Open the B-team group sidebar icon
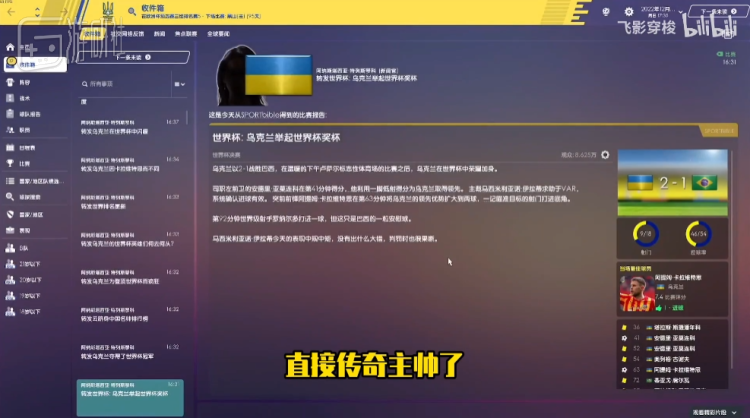750x418 pixels. pyautogui.click(x=10, y=248)
